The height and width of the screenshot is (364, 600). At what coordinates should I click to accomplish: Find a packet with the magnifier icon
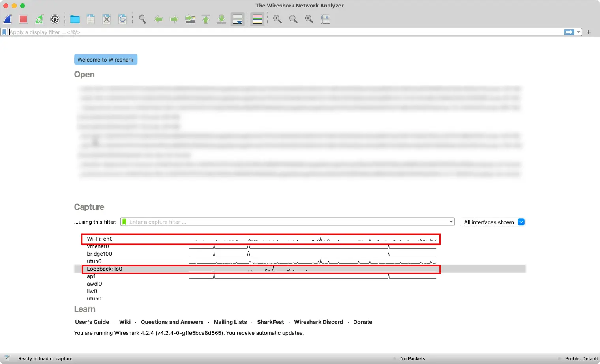pyautogui.click(x=142, y=19)
